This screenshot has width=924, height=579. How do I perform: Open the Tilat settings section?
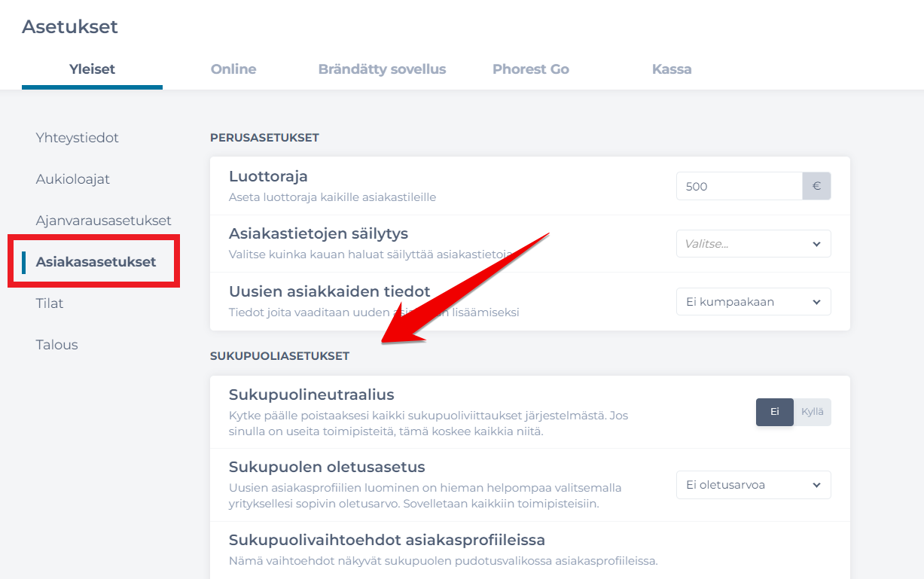[x=49, y=303]
